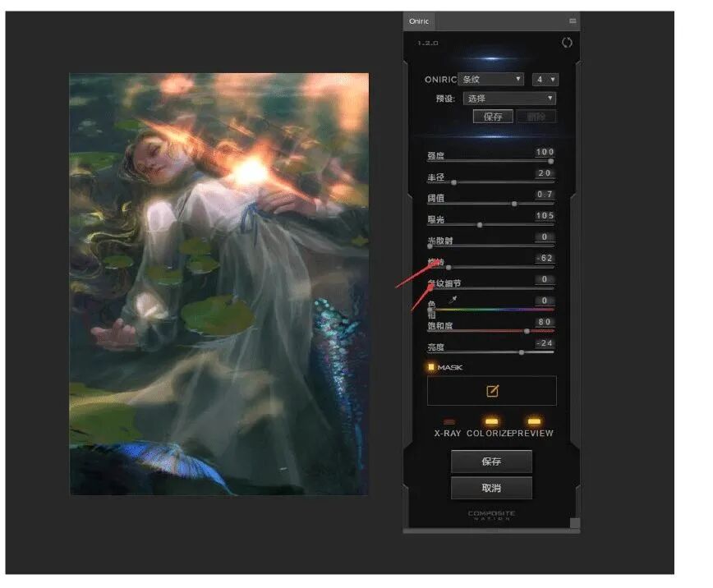Click the 阈值 threshold slider handle
Viewport: 713px width, 588px height.
coord(514,204)
